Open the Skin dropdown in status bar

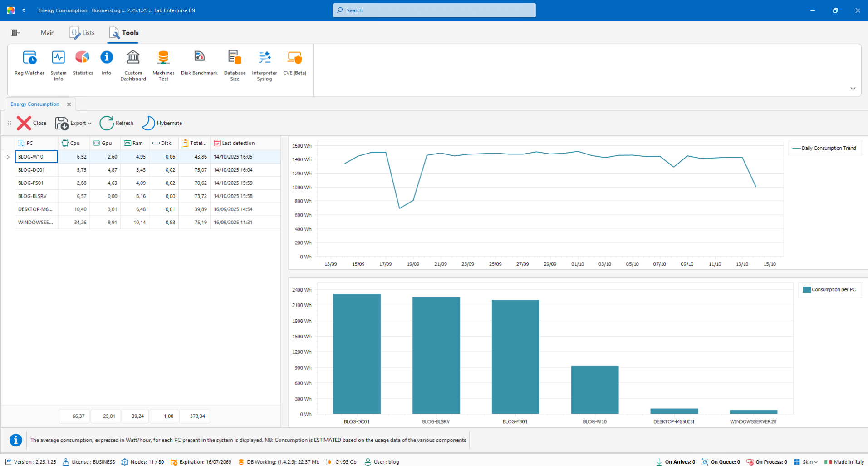810,462
